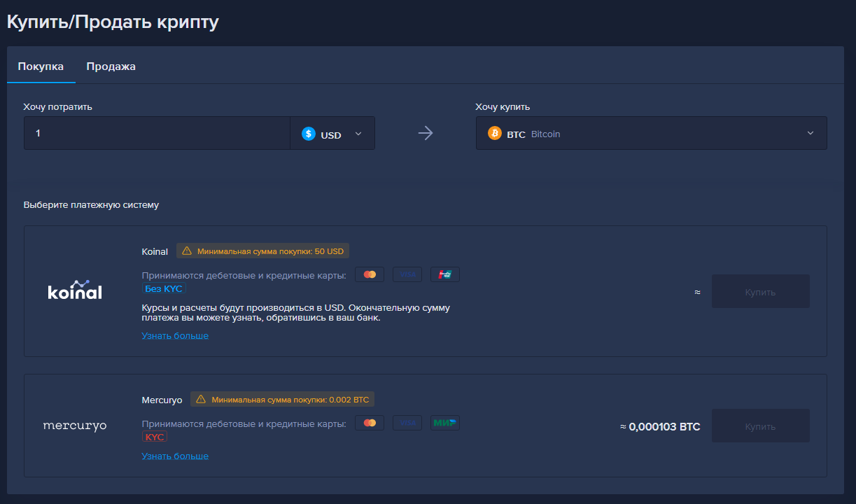
Task: Click the Koinal minimum purchase warning icon
Action: tap(187, 251)
